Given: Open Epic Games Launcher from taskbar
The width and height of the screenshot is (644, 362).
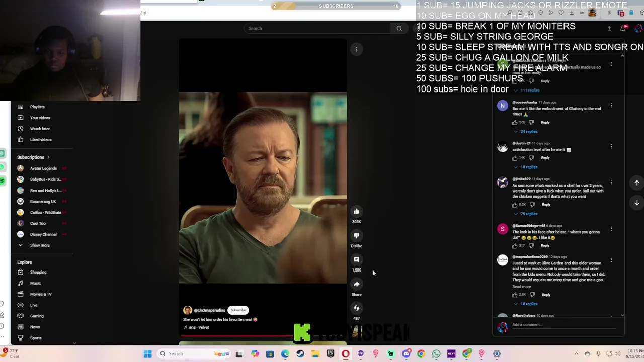Looking at the screenshot, I should point(331,354).
